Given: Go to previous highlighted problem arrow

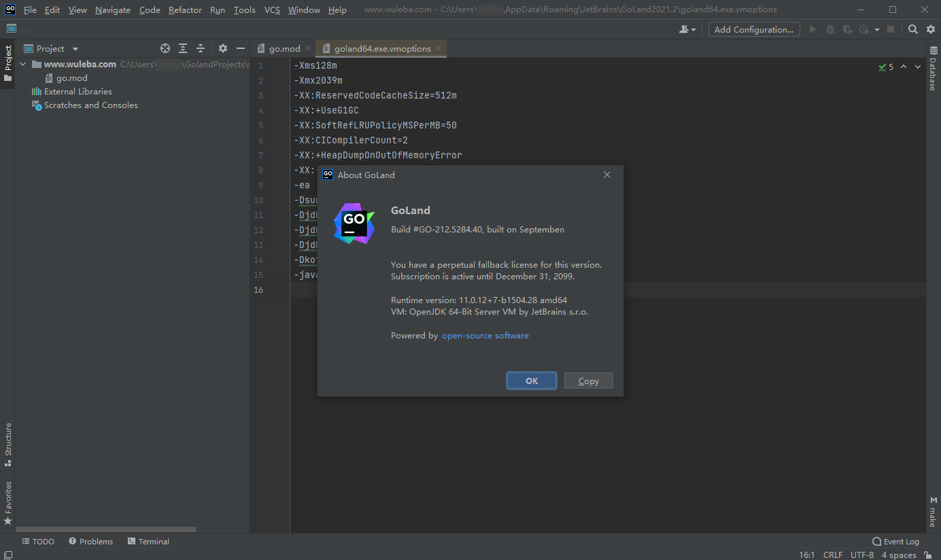Looking at the screenshot, I should click(904, 67).
